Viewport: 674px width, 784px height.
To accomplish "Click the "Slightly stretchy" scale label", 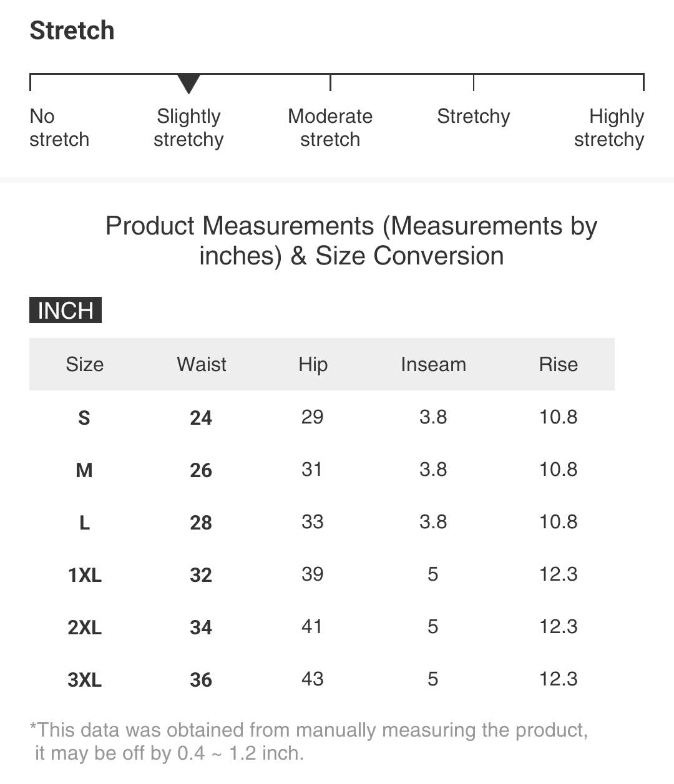I will coord(188,128).
